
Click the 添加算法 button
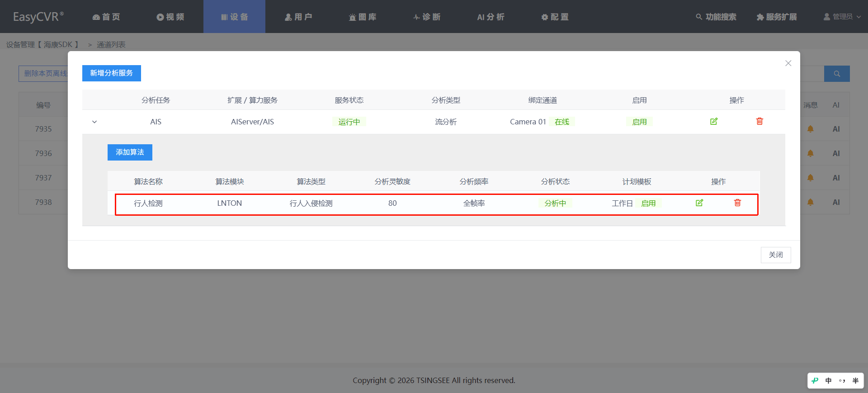pos(130,152)
